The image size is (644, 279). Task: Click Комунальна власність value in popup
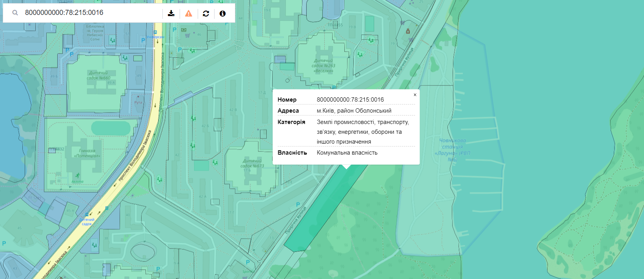click(x=347, y=153)
